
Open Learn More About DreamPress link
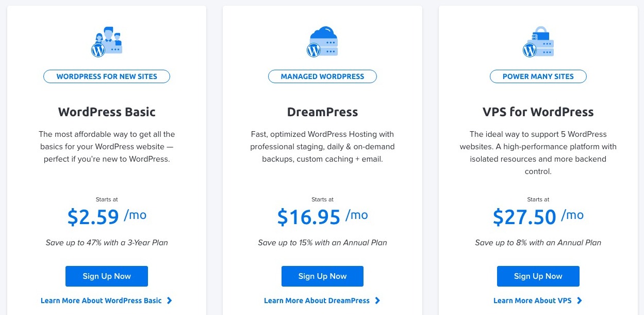tap(317, 301)
